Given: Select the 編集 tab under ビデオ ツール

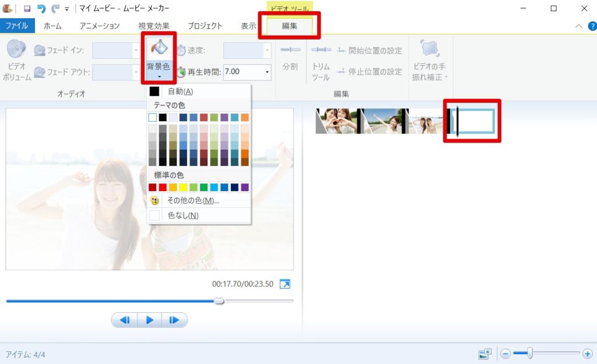Looking at the screenshot, I should 289,26.
